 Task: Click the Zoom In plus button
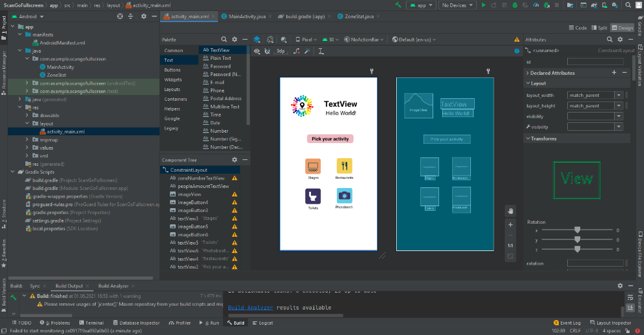(x=511, y=224)
